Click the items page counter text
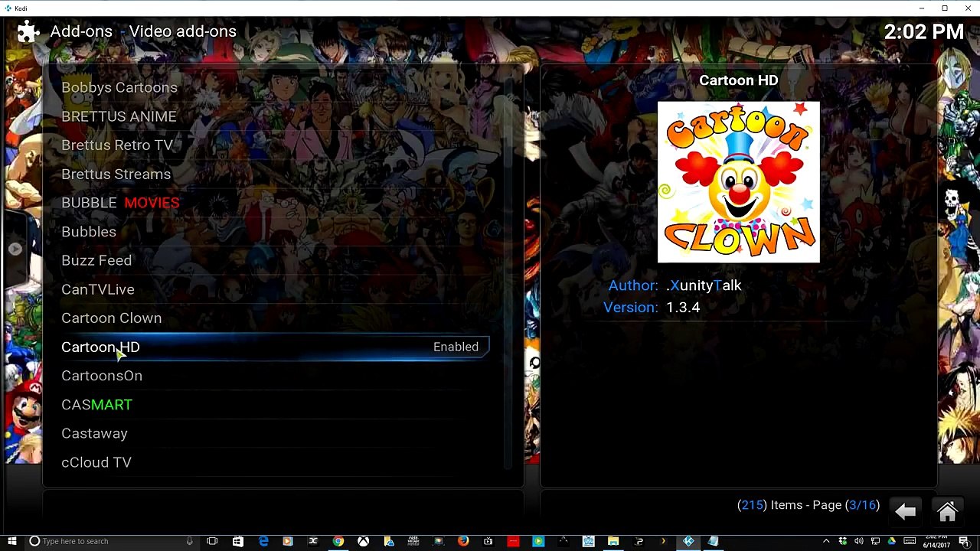This screenshot has width=980, height=551. pyautogui.click(x=808, y=505)
